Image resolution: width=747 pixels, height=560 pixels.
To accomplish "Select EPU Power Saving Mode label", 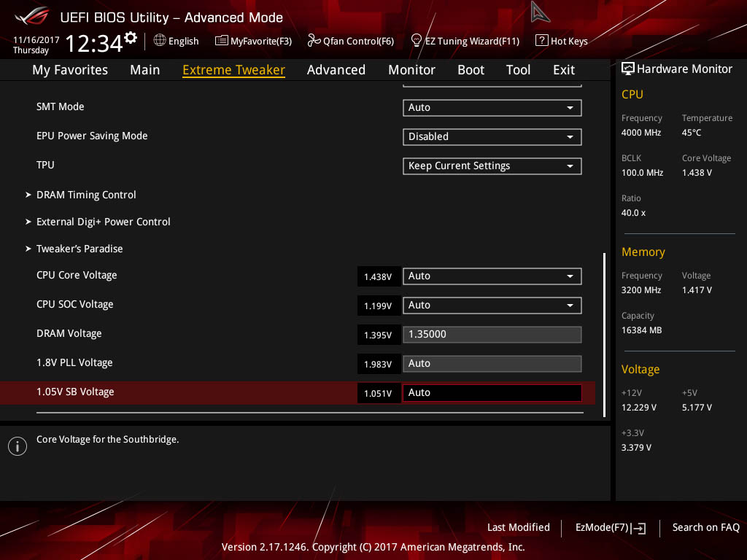I will [92, 136].
